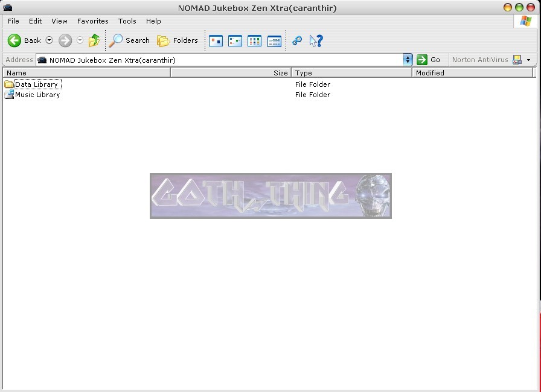
Task: Open the Help menu
Action: coord(153,21)
